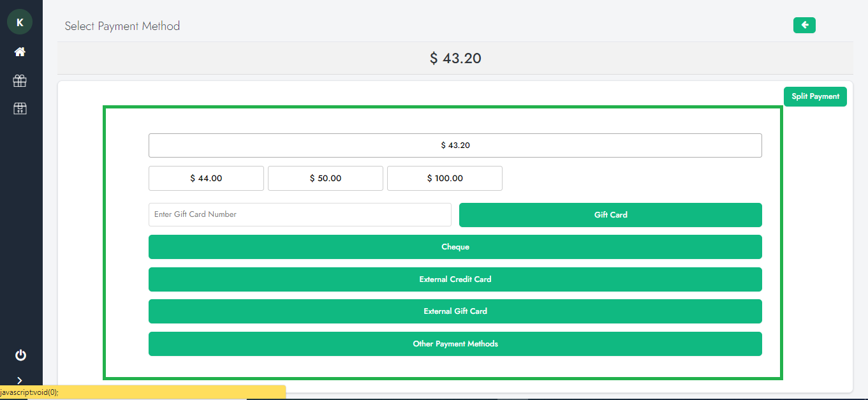The width and height of the screenshot is (868, 400).
Task: Click the $ 43.20 exact amount field
Action: [x=455, y=145]
